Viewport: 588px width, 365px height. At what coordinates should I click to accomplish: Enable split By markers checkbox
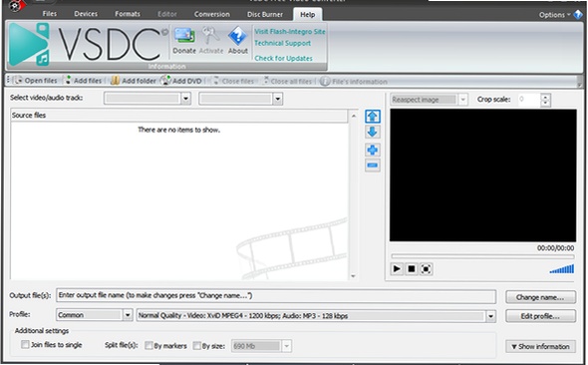click(148, 345)
